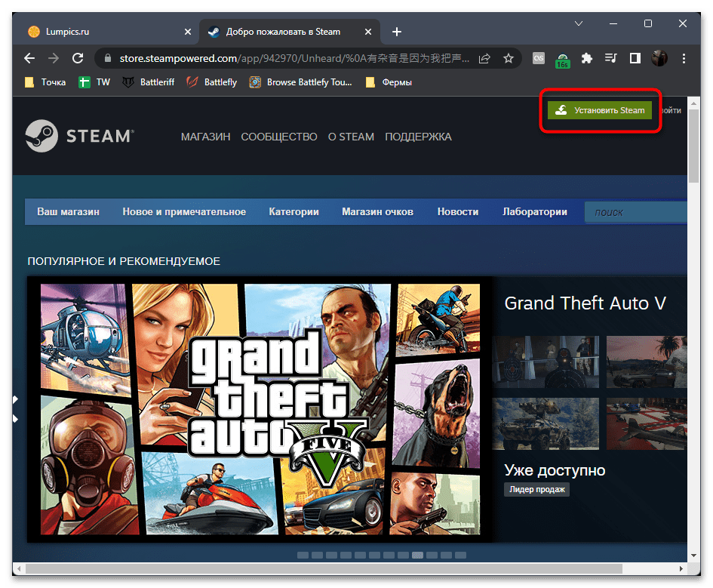Click the horizontal scrollbar left arrow
The image size is (713, 588).
19,569
